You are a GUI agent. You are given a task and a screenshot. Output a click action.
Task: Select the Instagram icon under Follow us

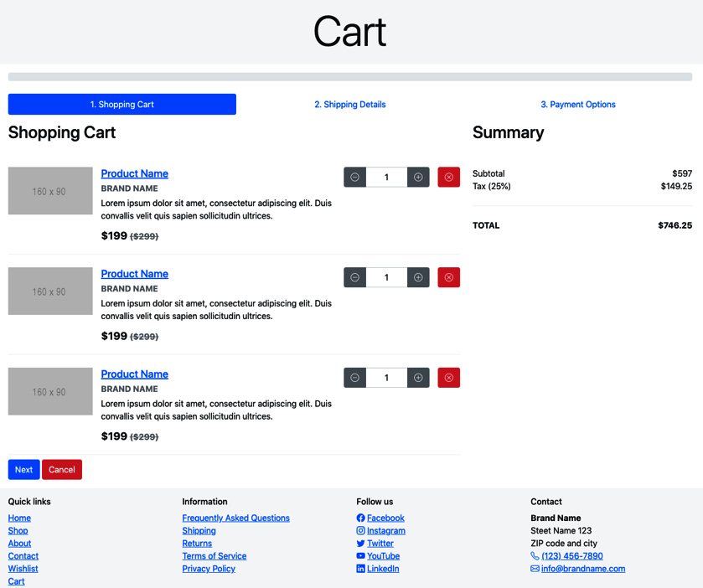point(360,530)
